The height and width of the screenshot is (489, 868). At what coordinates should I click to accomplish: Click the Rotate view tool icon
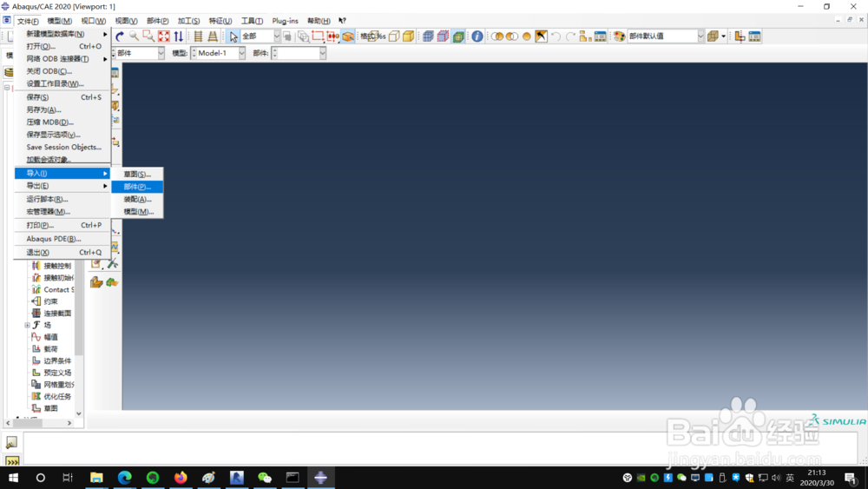(x=120, y=36)
